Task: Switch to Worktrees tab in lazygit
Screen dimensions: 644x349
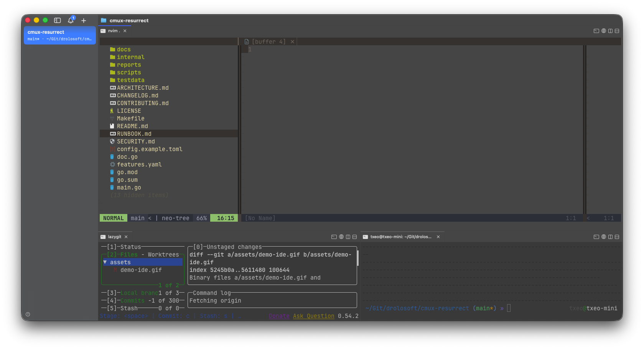Action: click(163, 255)
